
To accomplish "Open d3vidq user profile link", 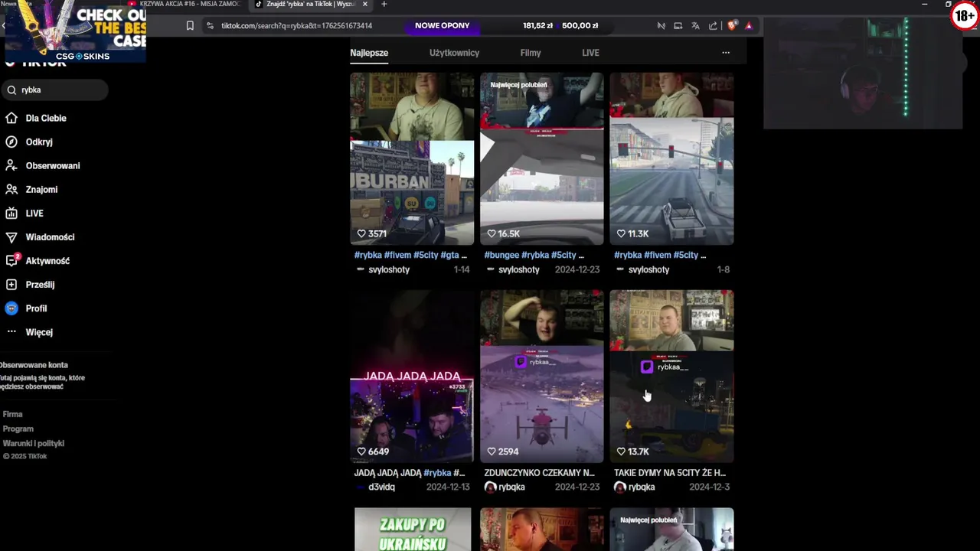I will [381, 487].
